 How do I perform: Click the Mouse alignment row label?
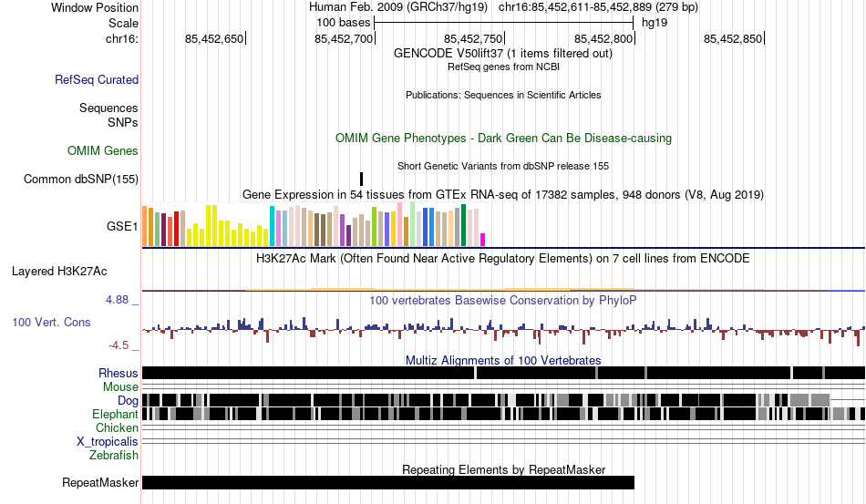[x=120, y=387]
